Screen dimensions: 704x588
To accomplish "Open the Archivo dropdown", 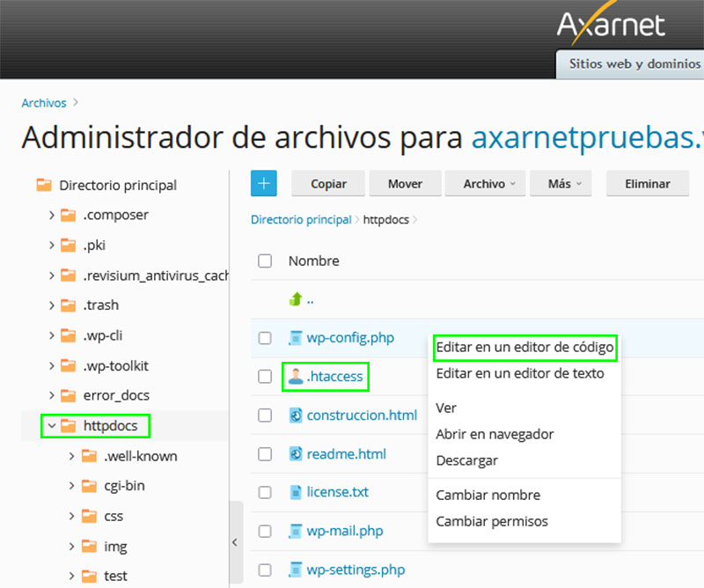I will (485, 183).
